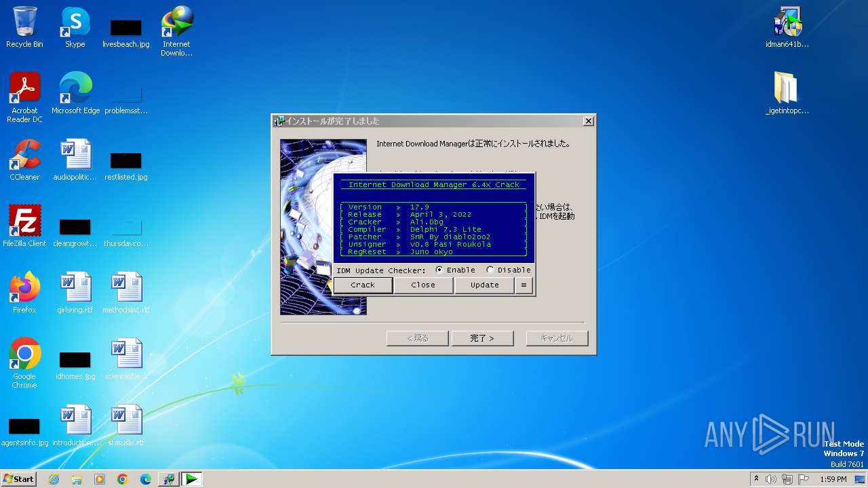Open the _igetintopc folder icon
The image size is (868, 488).
[x=787, y=94]
